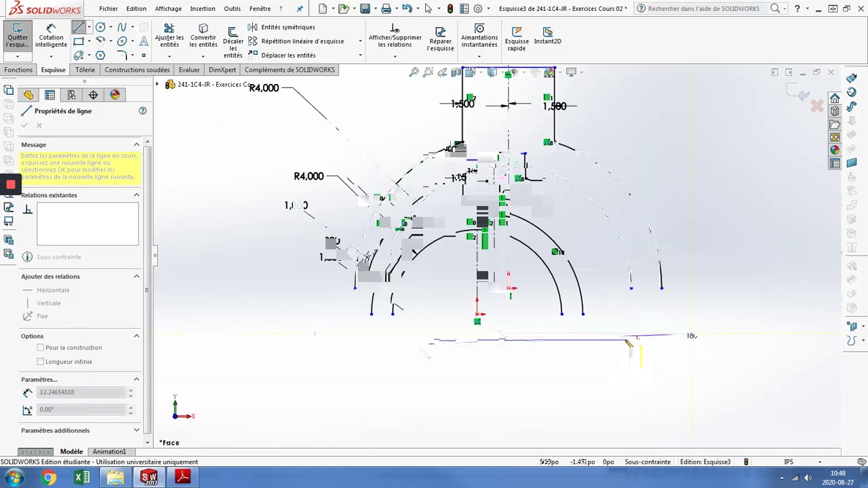
Task: Choose Décaler les entités tool
Action: (x=233, y=42)
